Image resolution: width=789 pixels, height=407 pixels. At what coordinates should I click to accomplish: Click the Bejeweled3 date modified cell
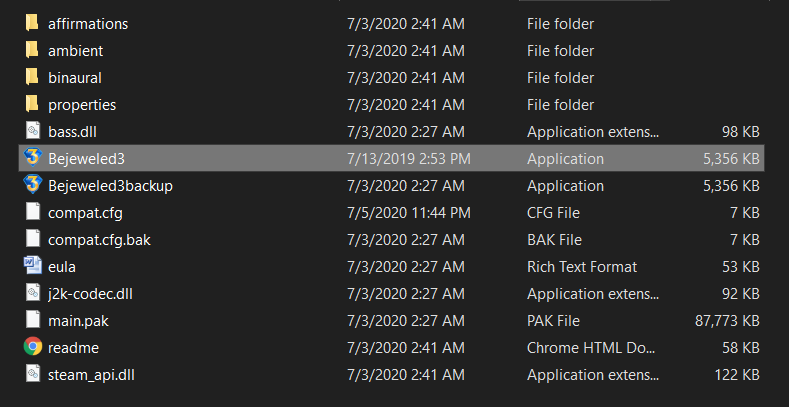point(409,158)
